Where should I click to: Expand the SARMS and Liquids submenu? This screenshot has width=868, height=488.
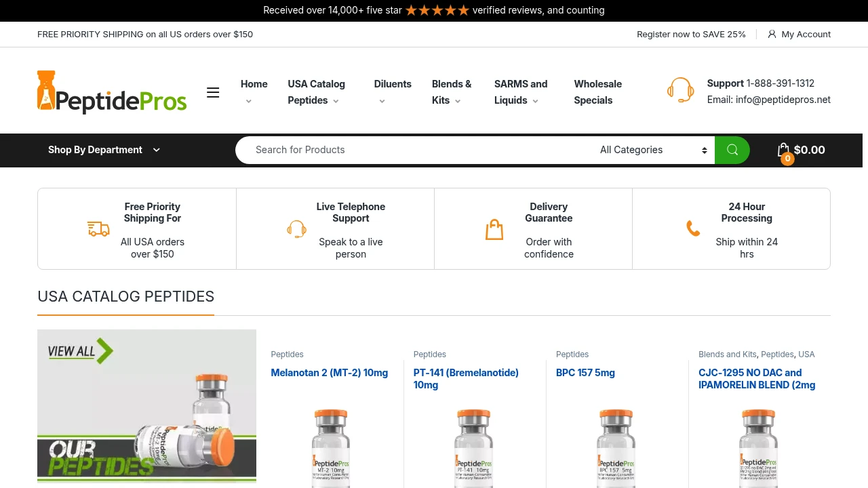(x=521, y=92)
